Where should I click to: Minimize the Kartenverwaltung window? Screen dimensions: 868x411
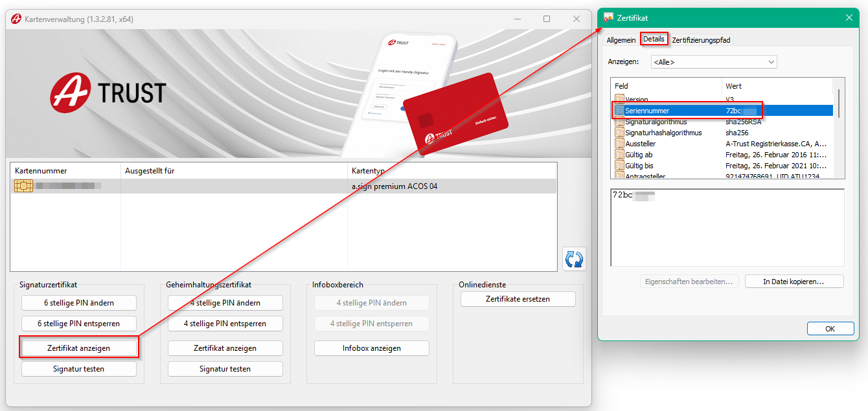pyautogui.click(x=517, y=19)
